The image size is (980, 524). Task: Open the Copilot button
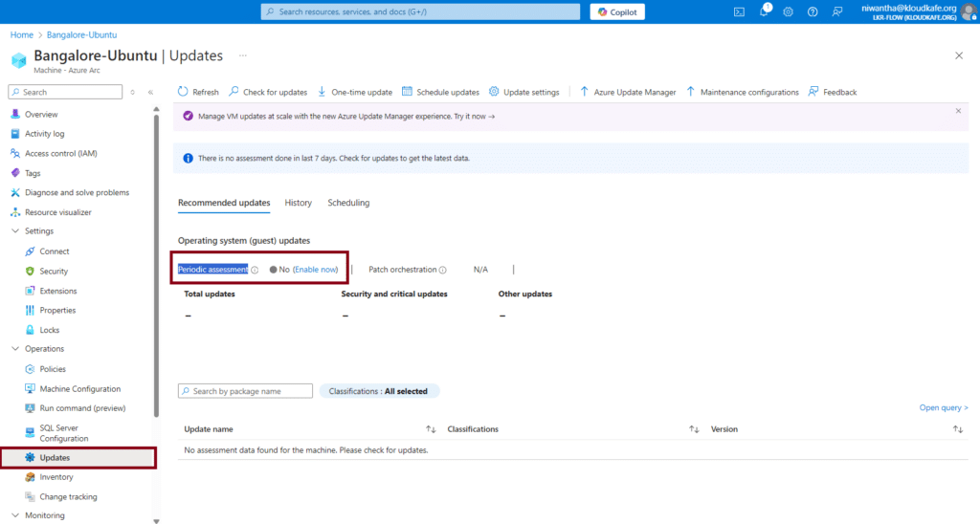click(x=617, y=11)
